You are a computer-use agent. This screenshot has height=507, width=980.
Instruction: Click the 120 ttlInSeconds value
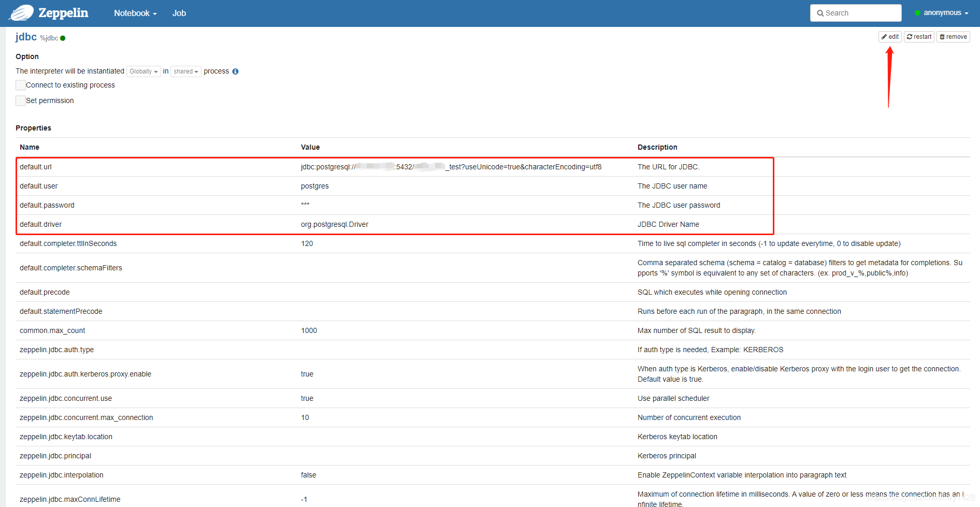tap(307, 243)
